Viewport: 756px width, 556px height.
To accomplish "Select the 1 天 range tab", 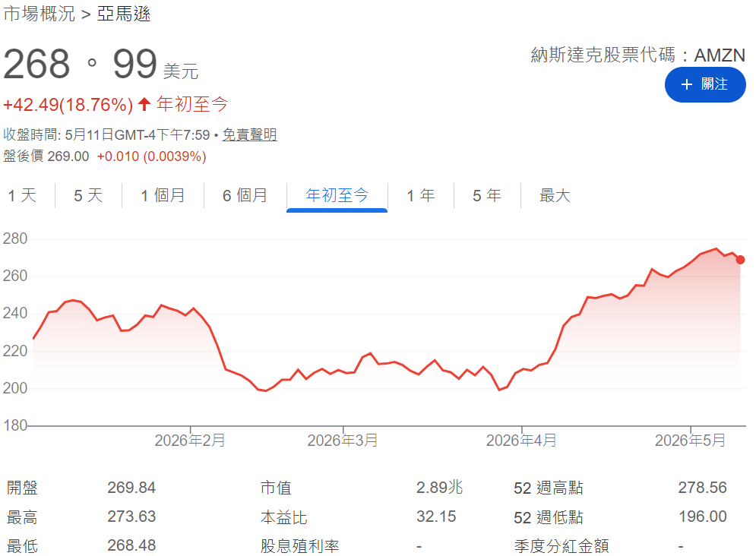I will click(22, 196).
